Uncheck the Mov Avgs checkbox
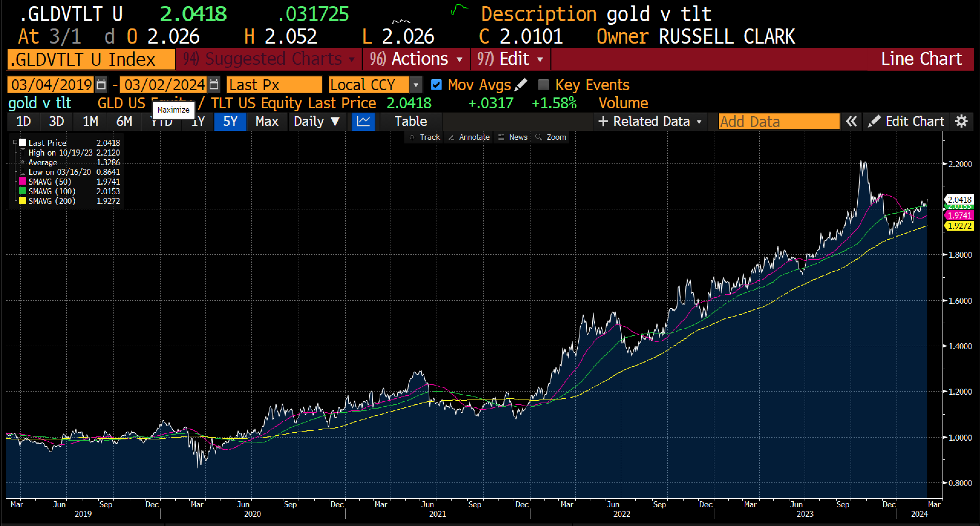This screenshot has height=526, width=980. point(436,84)
